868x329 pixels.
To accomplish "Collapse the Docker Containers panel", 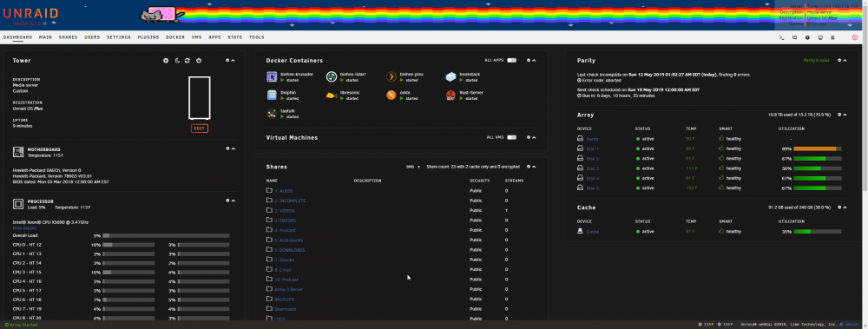I will (534, 61).
